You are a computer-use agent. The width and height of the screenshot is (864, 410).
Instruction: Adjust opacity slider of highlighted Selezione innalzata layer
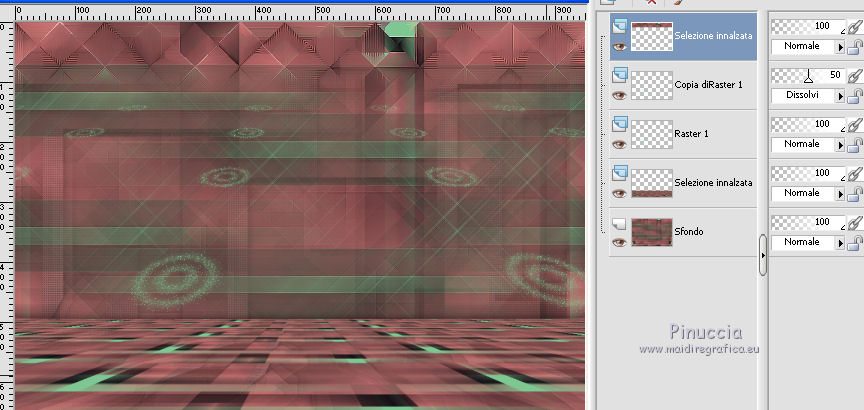808,26
